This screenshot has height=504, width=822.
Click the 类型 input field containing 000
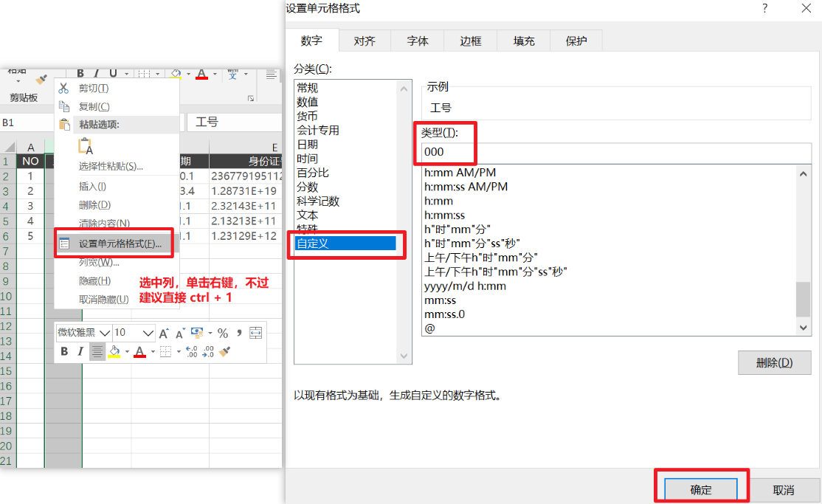click(616, 152)
